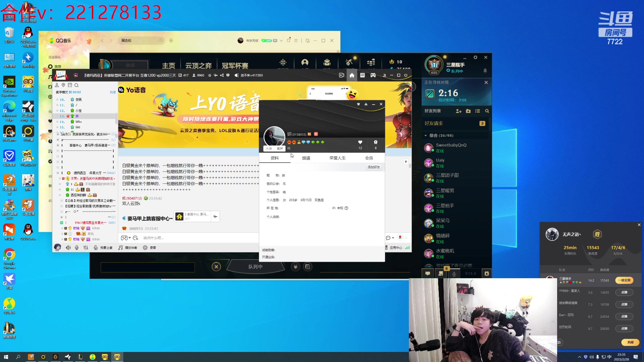This screenshot has width=644, height=362.
Task: Open the League store coins icon
Action: pyautogui.click(x=371, y=63)
